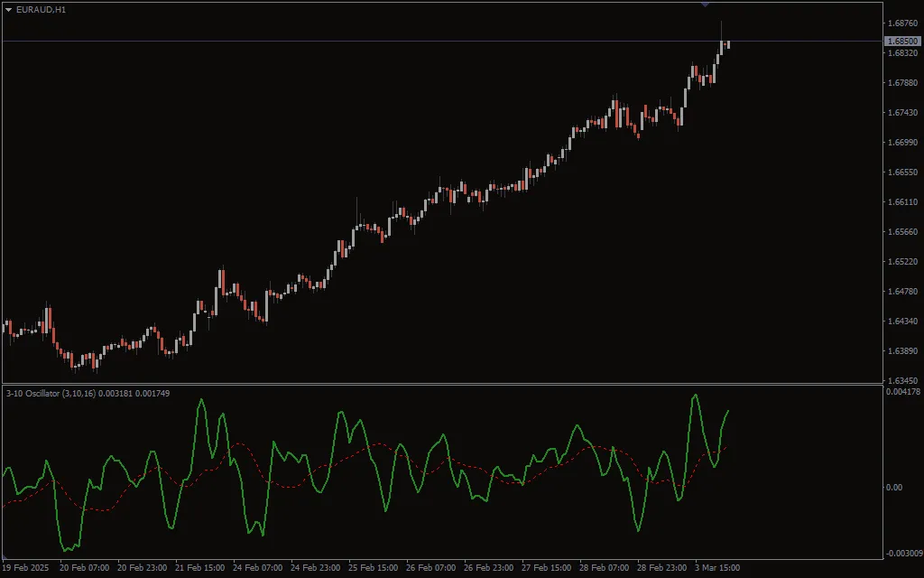Click the 24 Feb 07:00 time label
The height and width of the screenshot is (578, 924).
pyautogui.click(x=258, y=568)
